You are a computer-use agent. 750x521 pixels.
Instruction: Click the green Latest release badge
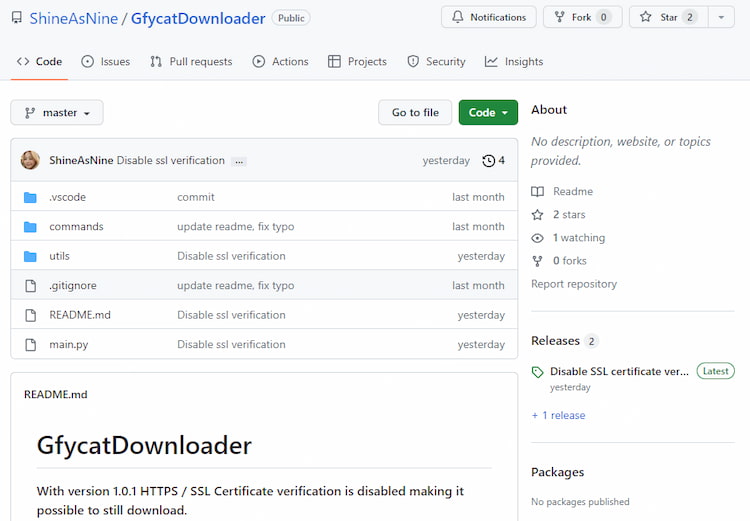coord(715,371)
